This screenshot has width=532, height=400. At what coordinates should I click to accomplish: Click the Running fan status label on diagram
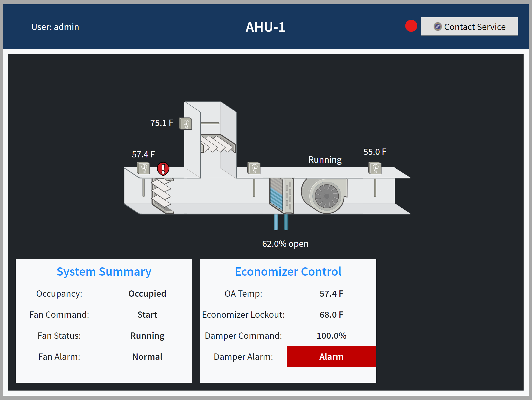325,160
